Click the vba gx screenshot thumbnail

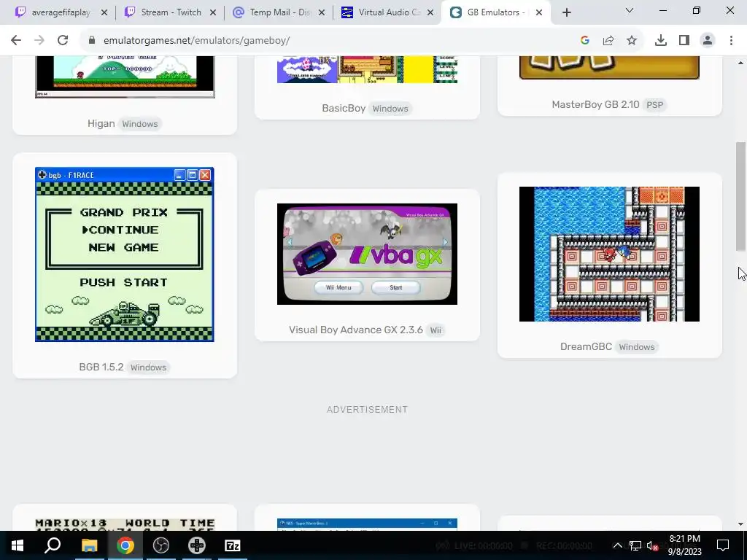click(x=367, y=254)
